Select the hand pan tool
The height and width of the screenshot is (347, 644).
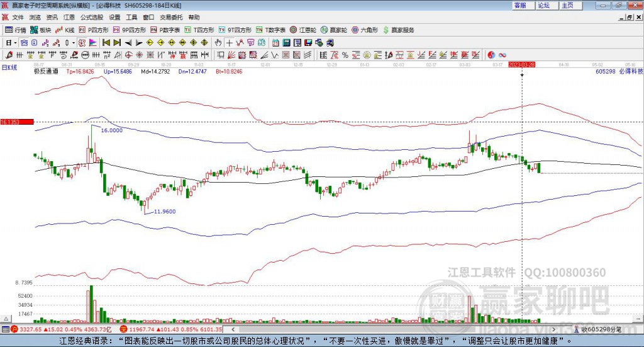click(x=218, y=43)
